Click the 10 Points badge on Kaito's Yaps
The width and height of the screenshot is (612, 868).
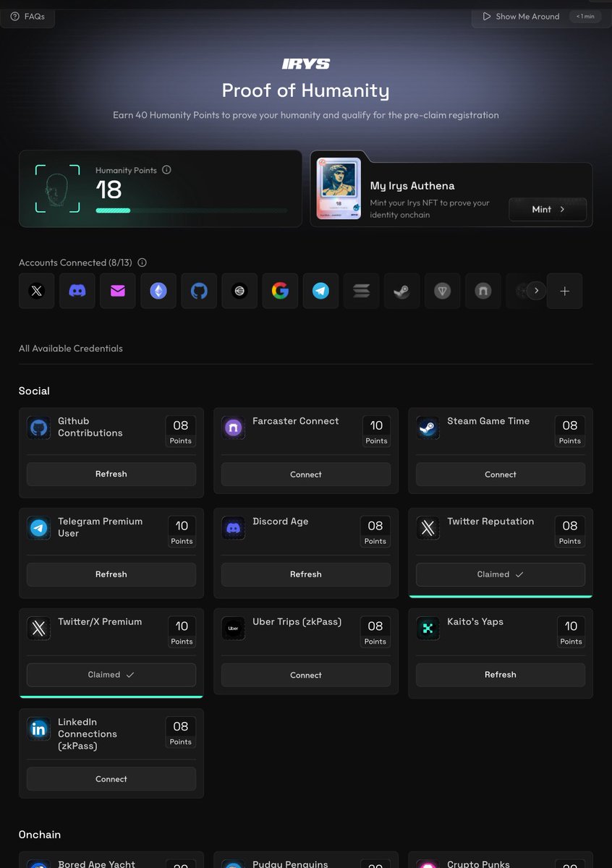pyautogui.click(x=571, y=632)
